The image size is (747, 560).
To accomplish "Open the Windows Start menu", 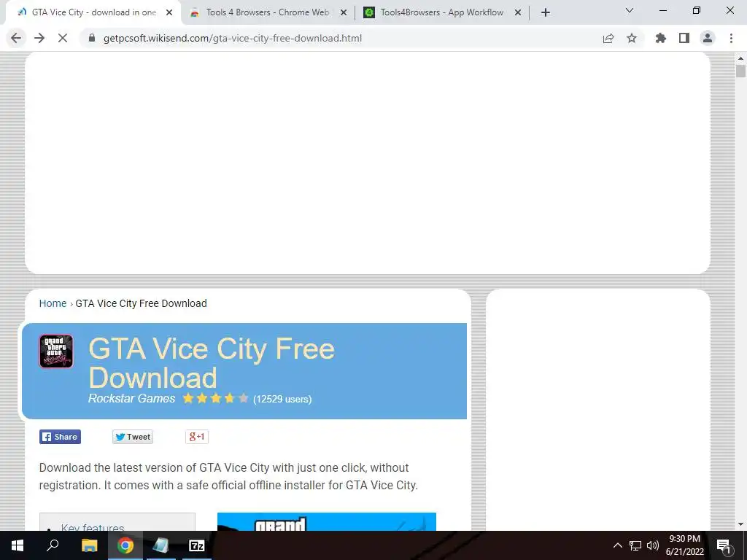I will (18, 545).
